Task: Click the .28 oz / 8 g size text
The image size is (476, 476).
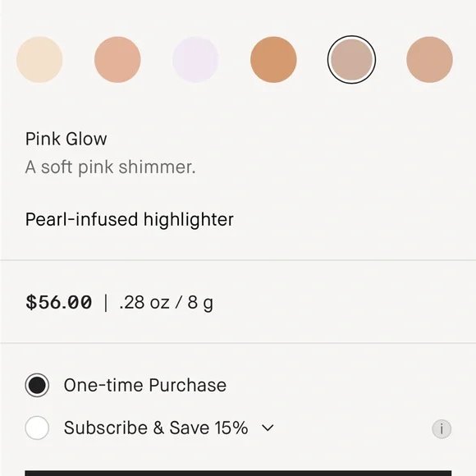Action: click(x=166, y=303)
